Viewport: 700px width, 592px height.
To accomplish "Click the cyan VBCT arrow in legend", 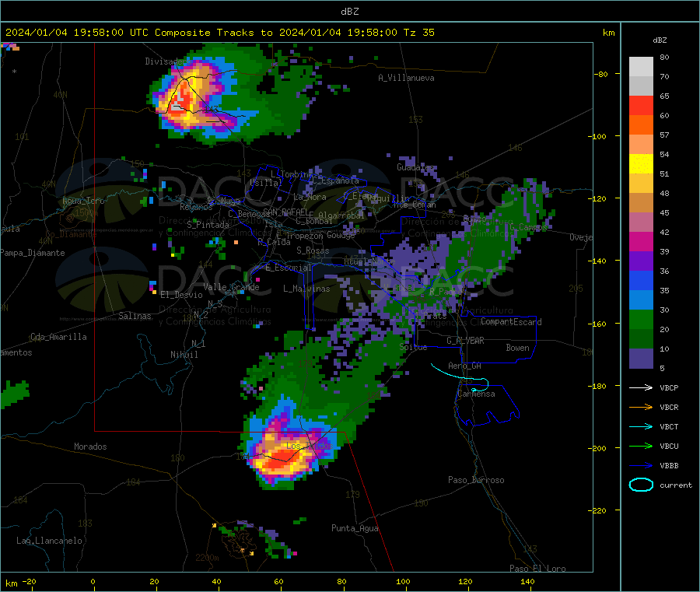I will click(641, 426).
